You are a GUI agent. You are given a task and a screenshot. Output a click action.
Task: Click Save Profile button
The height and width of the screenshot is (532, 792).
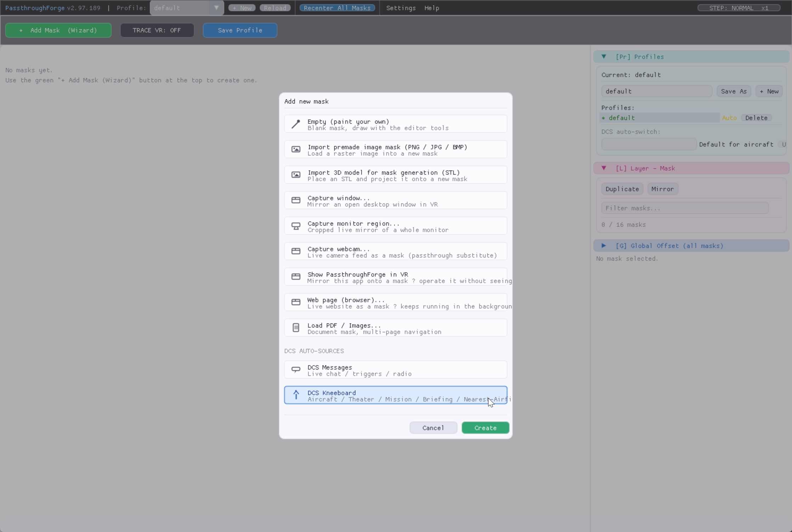tap(240, 30)
